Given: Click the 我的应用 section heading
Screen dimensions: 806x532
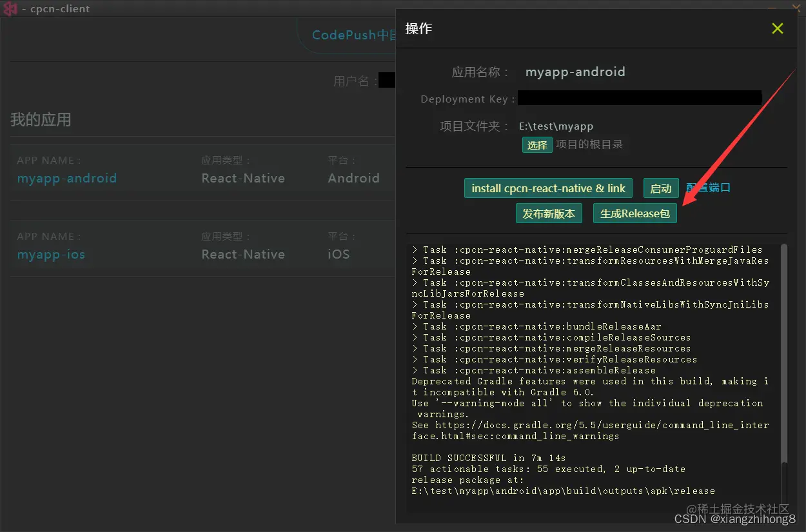Looking at the screenshot, I should click(41, 119).
